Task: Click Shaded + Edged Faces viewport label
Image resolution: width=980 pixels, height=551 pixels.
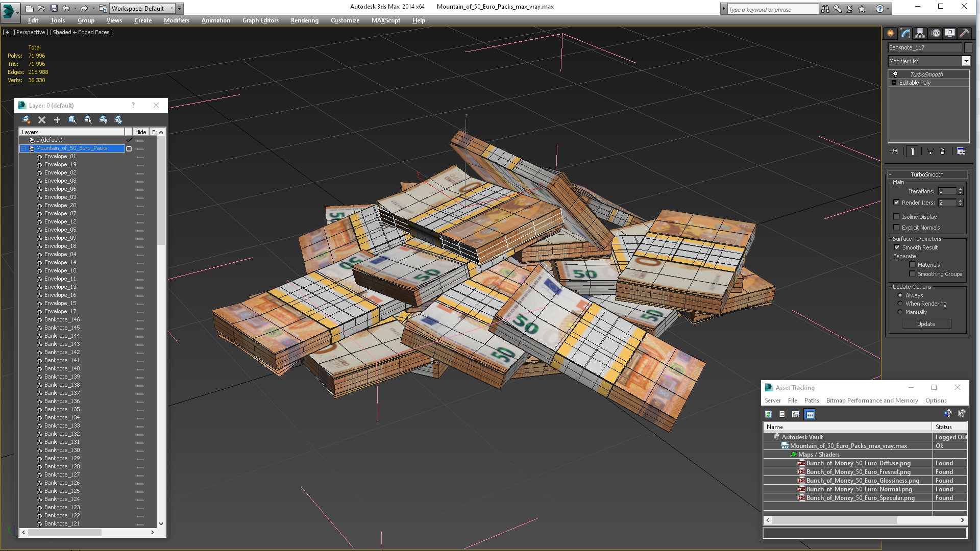Action: pyautogui.click(x=82, y=32)
